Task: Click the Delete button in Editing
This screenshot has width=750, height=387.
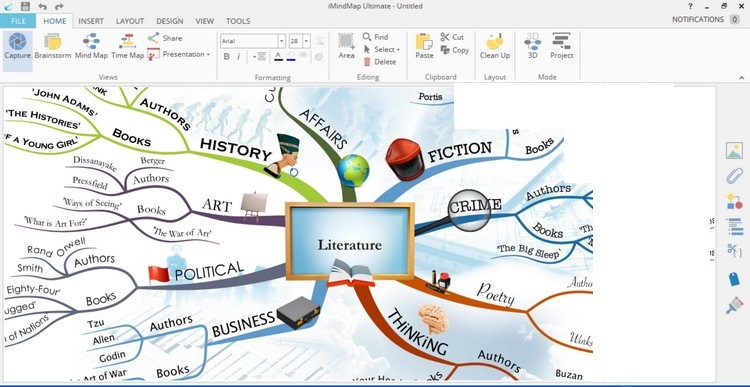Action: 380,62
